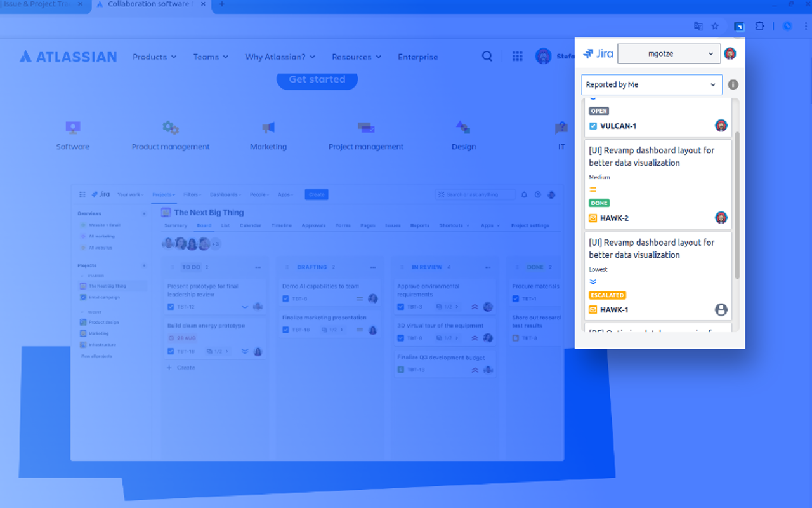Open the VULCAN-1 issue key

click(618, 126)
